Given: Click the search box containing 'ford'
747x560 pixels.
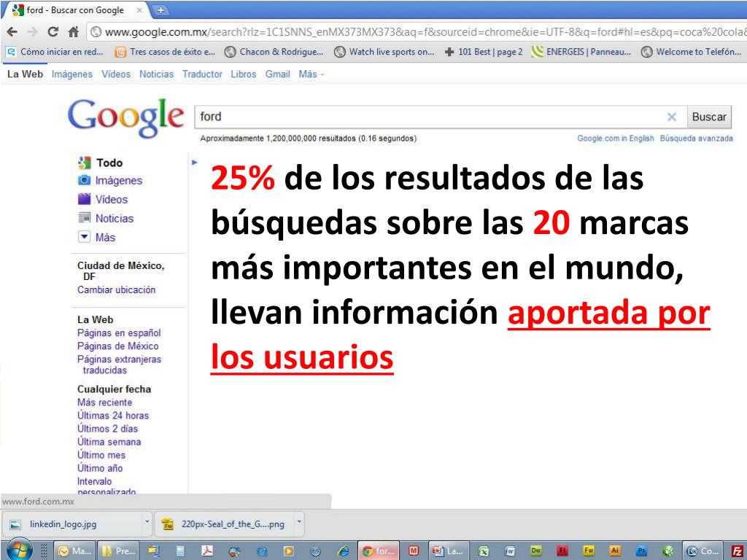Looking at the screenshot, I should point(429,117).
